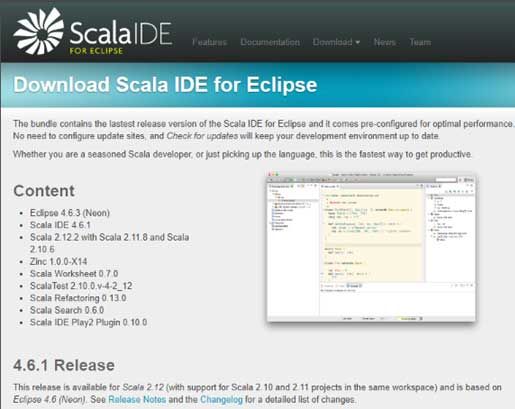The image size is (515, 409).
Task: Click the Download Scala IDE for Eclipse heading
Action: point(165,84)
